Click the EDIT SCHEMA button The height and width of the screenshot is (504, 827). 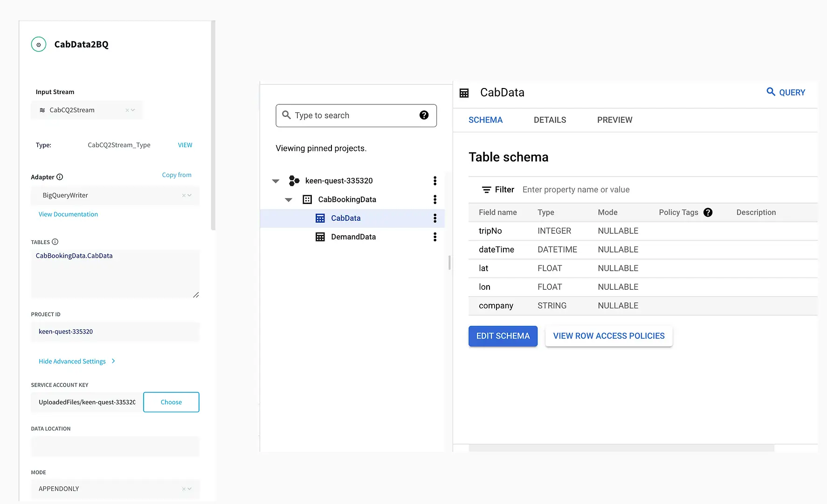[503, 336]
